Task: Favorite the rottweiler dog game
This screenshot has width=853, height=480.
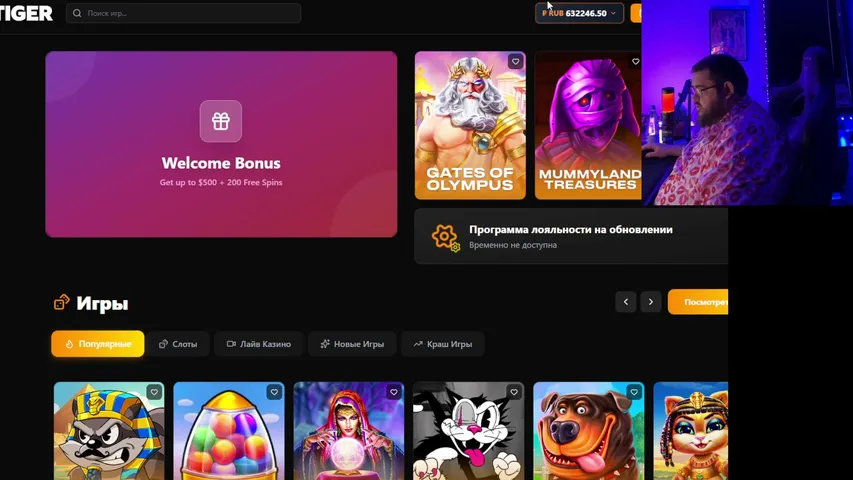Action: point(634,392)
